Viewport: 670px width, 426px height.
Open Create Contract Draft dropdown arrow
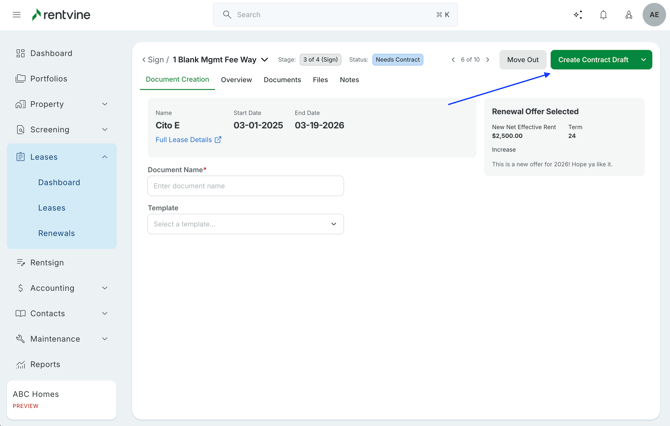point(643,60)
